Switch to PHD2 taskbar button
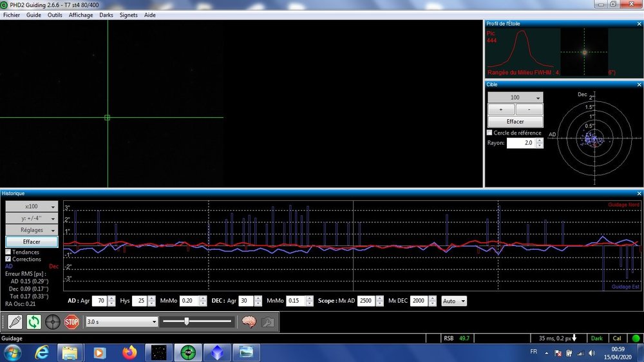This screenshot has width=644, height=362. coord(188,352)
